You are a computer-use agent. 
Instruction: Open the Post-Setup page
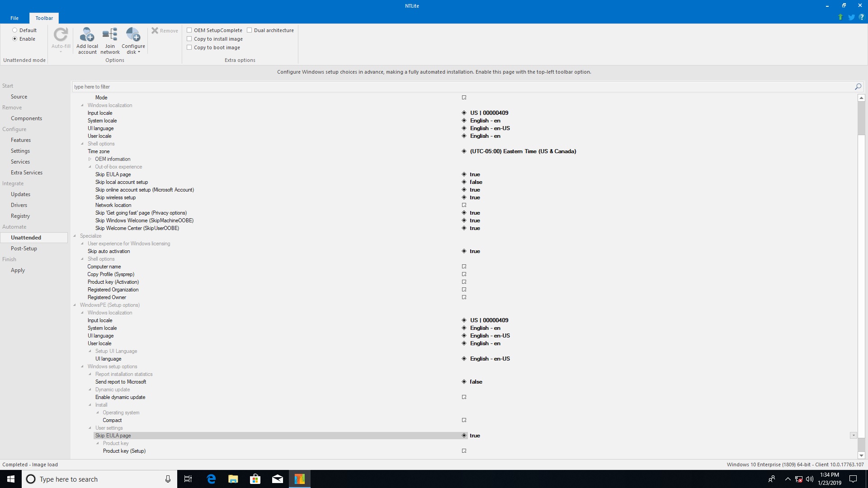(24, 249)
